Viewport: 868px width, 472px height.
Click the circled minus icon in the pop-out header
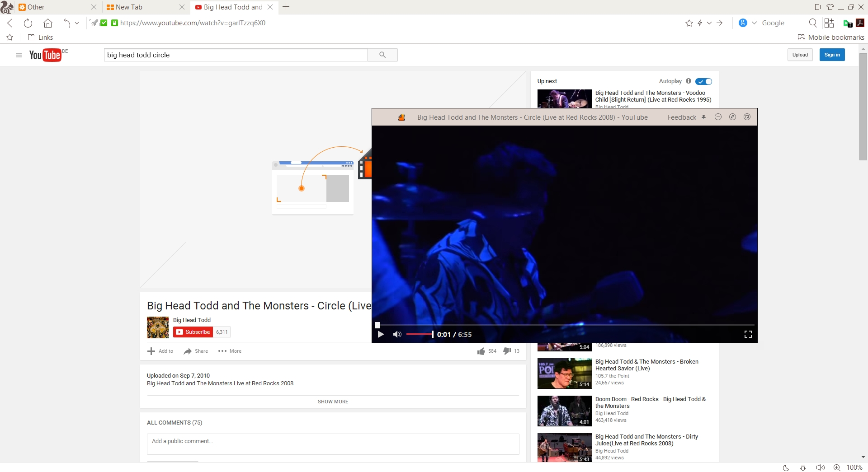pos(718,117)
